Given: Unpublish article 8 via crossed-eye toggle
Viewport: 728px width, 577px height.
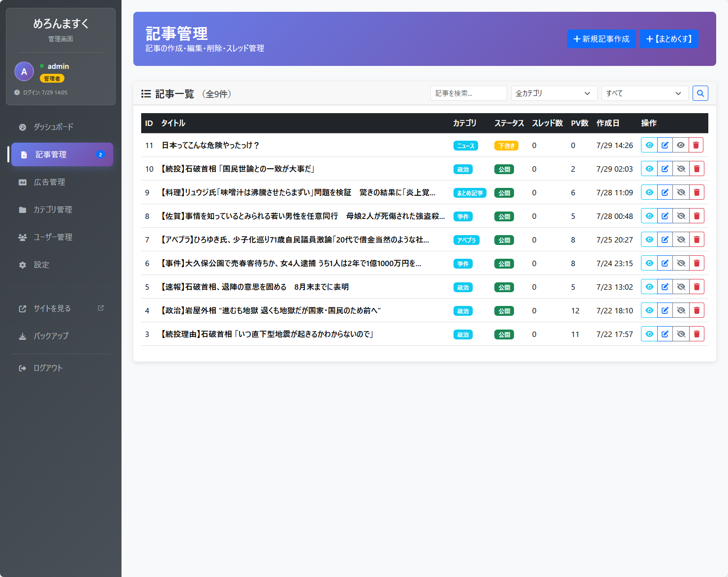Looking at the screenshot, I should (681, 216).
